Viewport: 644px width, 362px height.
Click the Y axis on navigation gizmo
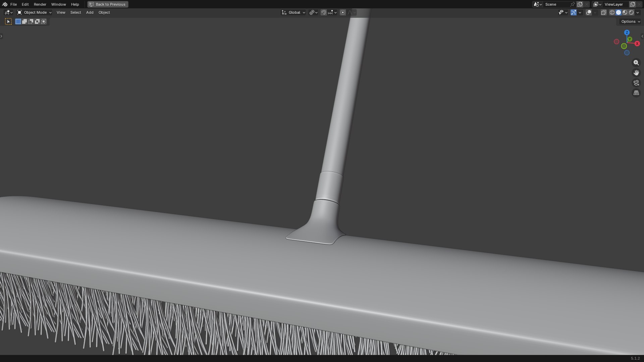tap(630, 39)
